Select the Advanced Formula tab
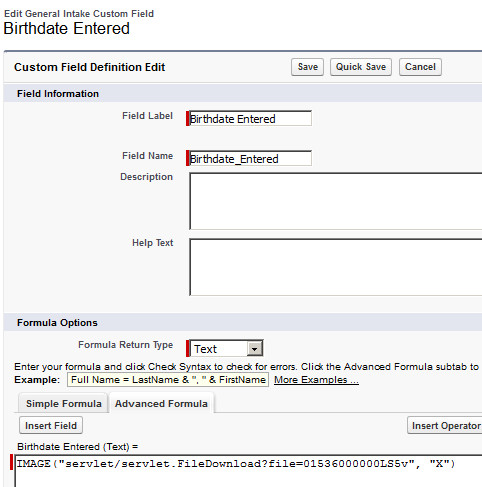Viewport: 482px width, 487px height. tap(161, 403)
